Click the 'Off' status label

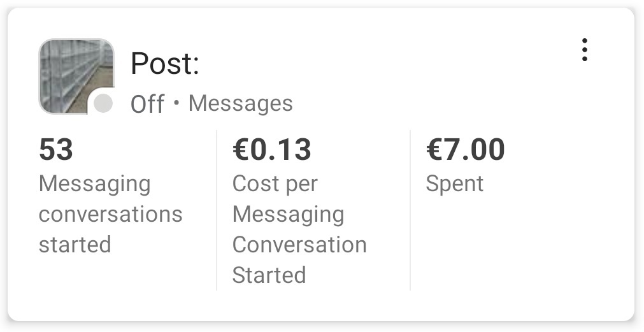pos(147,104)
